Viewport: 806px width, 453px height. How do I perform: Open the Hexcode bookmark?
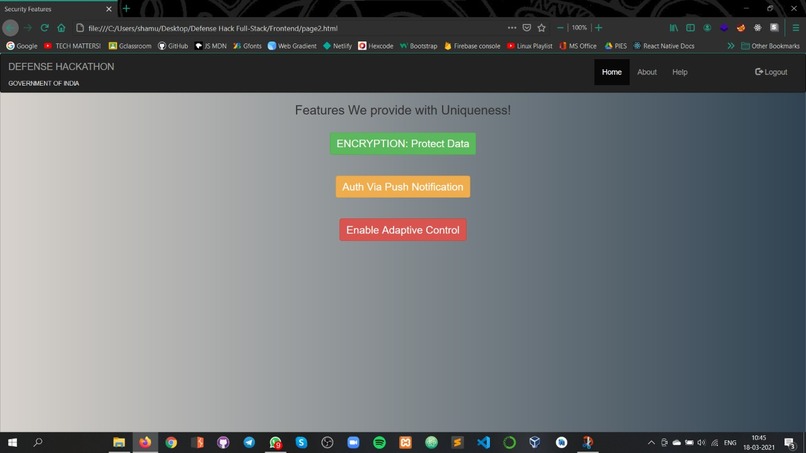(x=376, y=46)
